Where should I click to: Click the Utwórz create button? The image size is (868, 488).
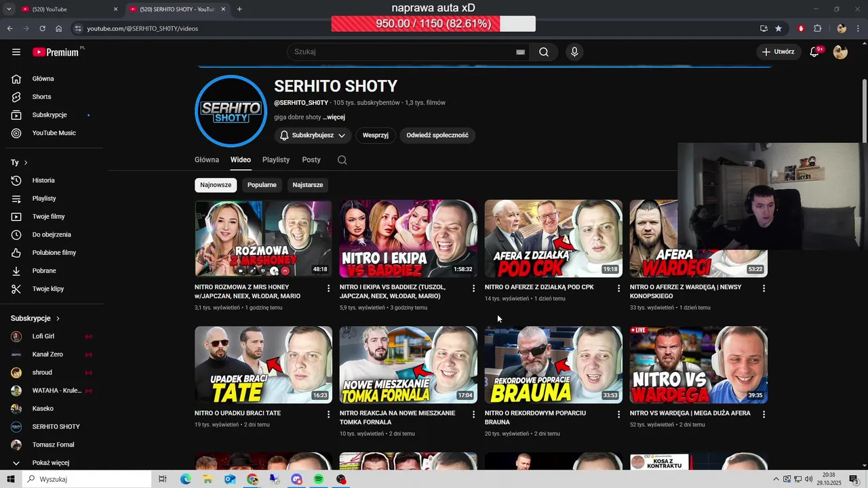tap(778, 52)
